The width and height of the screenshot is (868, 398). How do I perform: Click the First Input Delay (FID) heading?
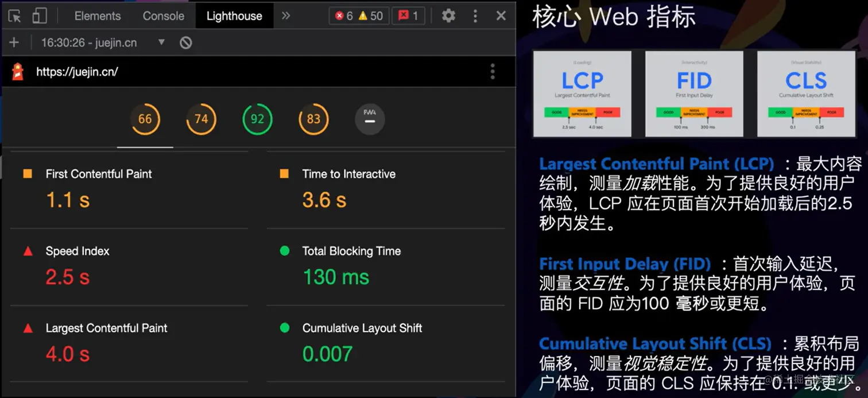tap(625, 264)
